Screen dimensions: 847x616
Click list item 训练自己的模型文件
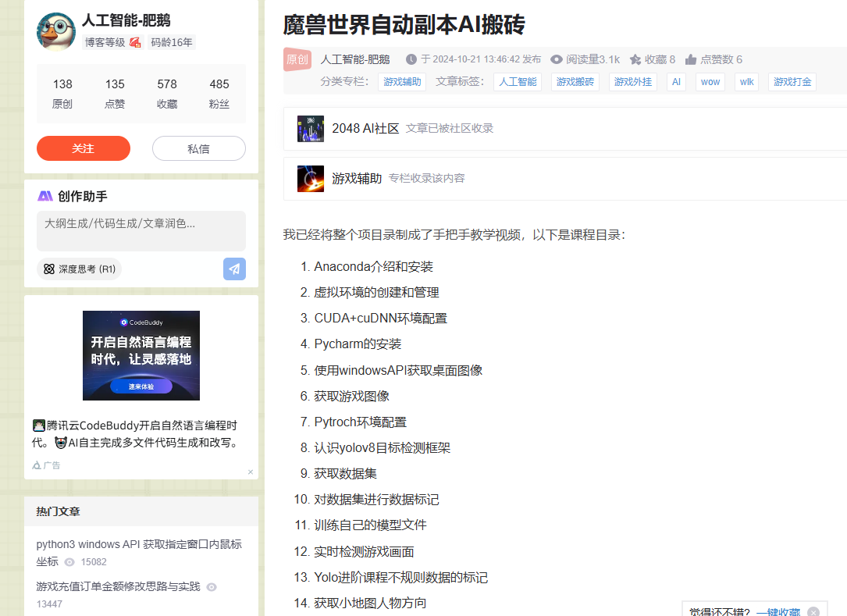(x=371, y=525)
